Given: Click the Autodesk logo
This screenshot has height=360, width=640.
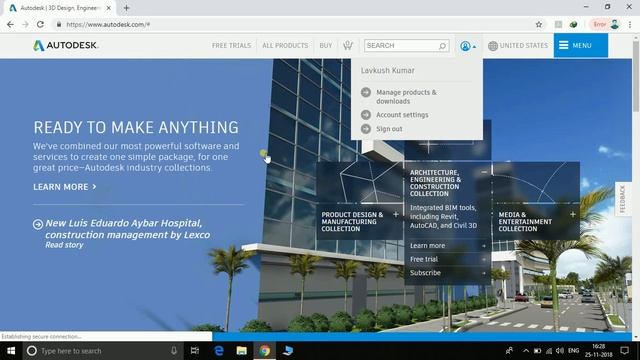Looking at the screenshot, I should (66, 45).
